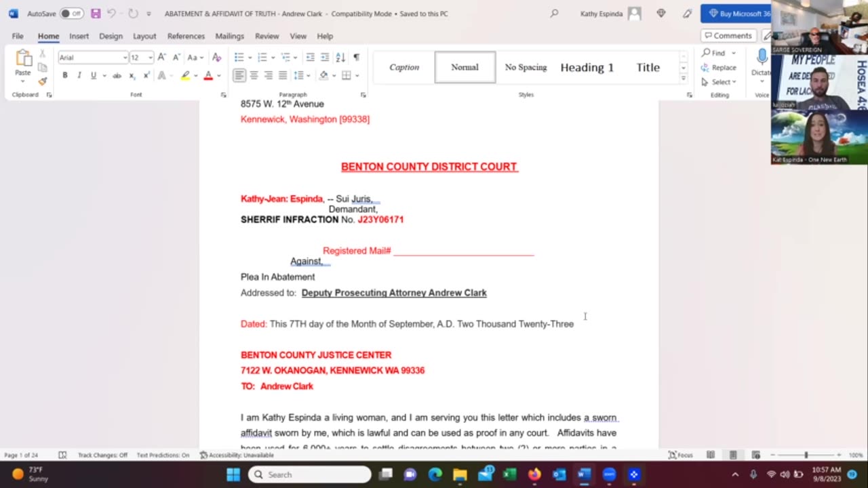
Task: Open Firefox from the taskbar
Action: pos(534,474)
